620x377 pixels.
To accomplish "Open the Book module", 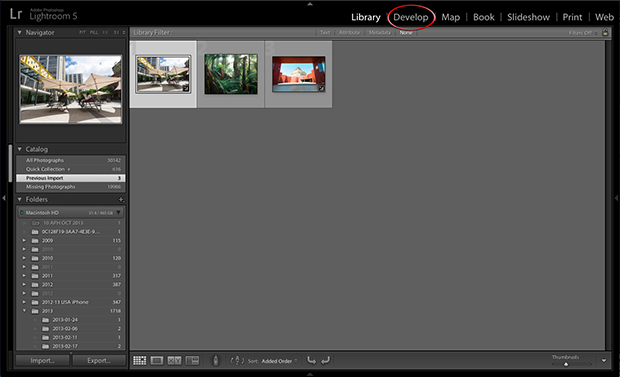I will coord(484,17).
